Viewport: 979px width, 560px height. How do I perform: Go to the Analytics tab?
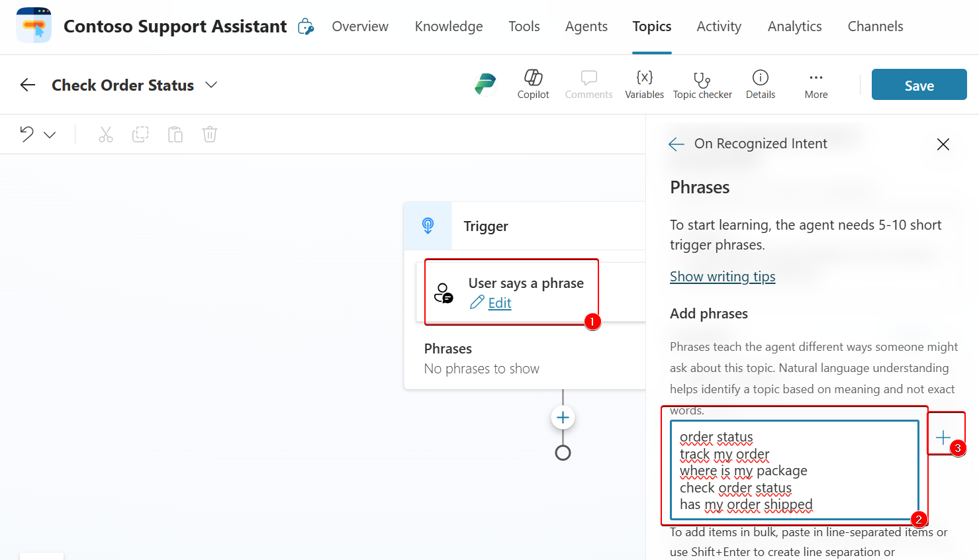coord(794,26)
